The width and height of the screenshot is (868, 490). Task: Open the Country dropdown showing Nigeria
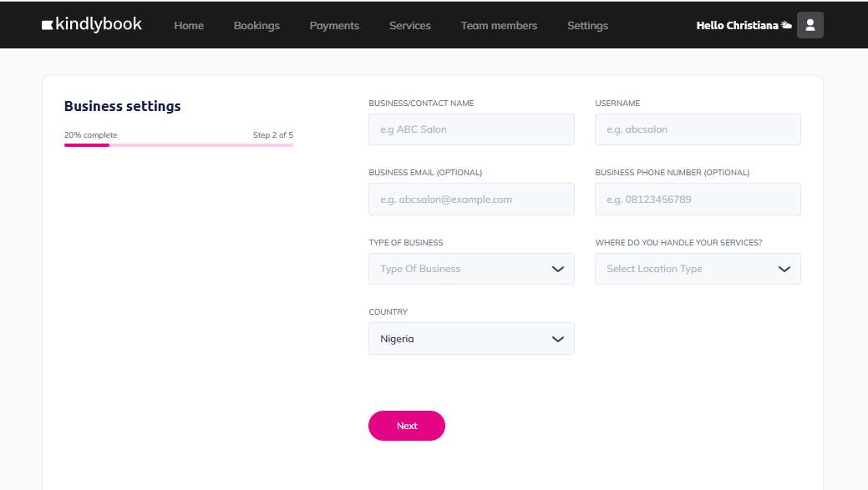tap(472, 338)
